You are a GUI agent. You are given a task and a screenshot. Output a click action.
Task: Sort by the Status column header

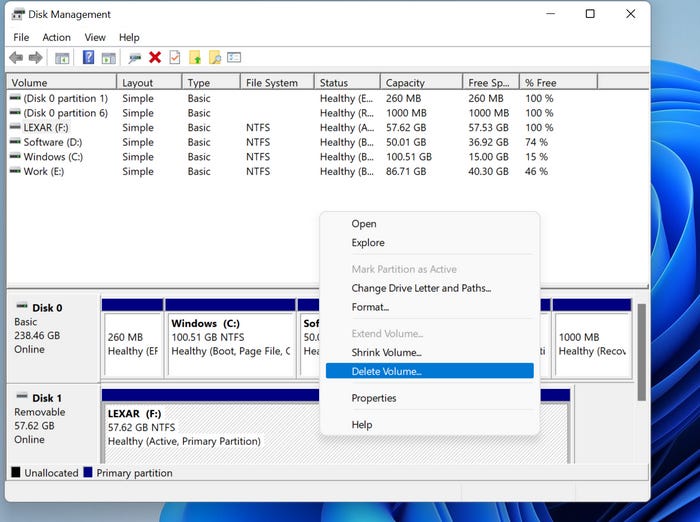[347, 83]
